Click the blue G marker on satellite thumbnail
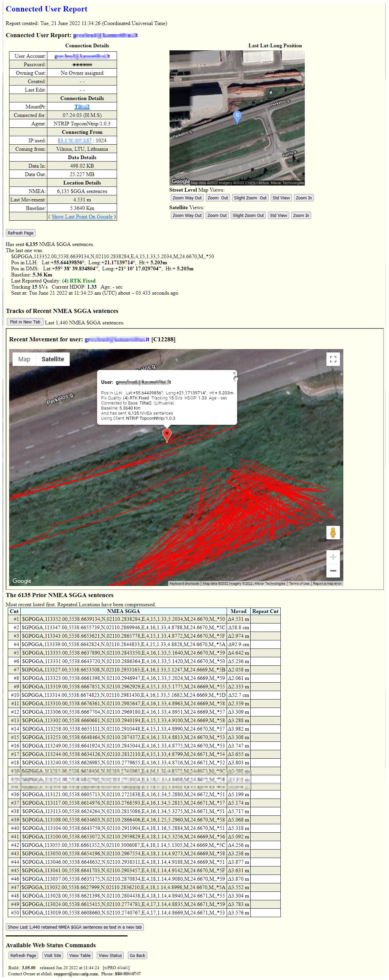The image size is (389, 980). tap(237, 116)
